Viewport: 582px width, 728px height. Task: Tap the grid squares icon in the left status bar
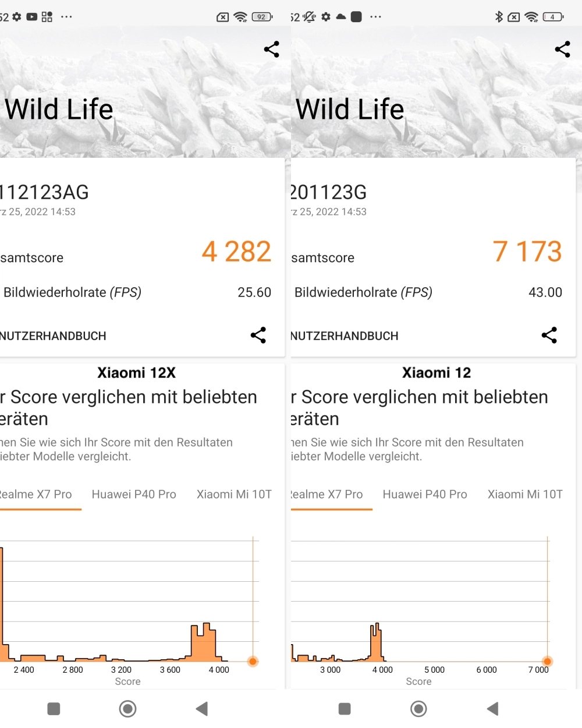tap(47, 17)
